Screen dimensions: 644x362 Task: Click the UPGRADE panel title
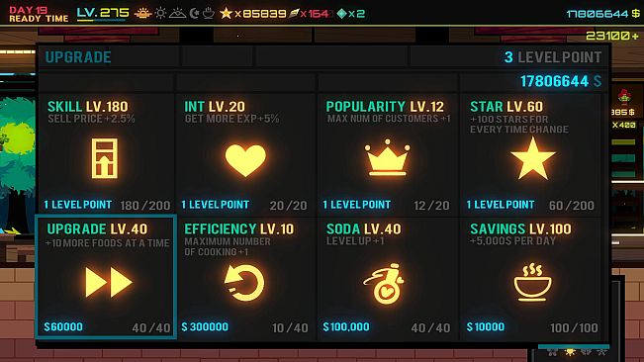[x=78, y=57]
